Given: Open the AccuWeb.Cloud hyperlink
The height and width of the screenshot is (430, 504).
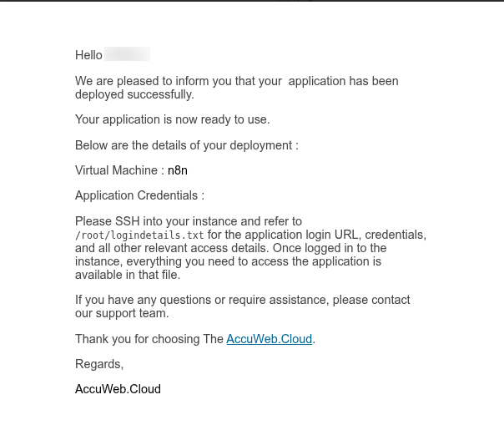Looking at the screenshot, I should coord(269,339).
